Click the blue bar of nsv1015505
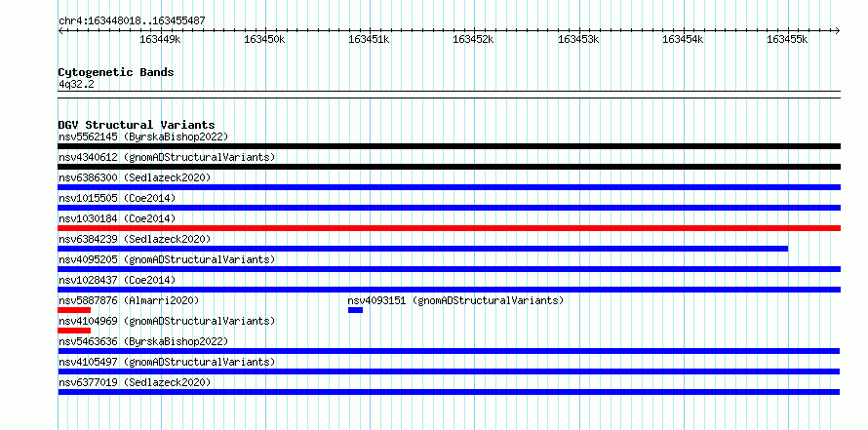This screenshot has width=868, height=430. [x=449, y=208]
